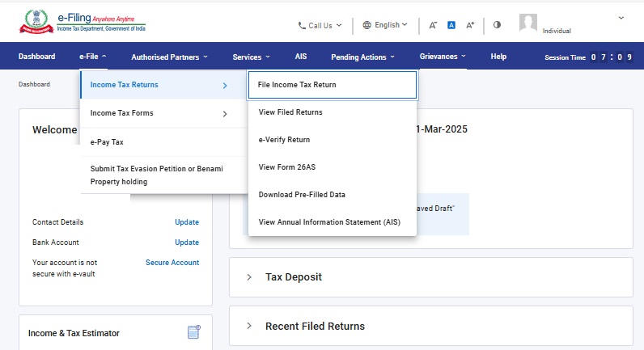644x350 pixels.
Task: Choose Download Pre-Filled Data
Action: click(x=333, y=195)
